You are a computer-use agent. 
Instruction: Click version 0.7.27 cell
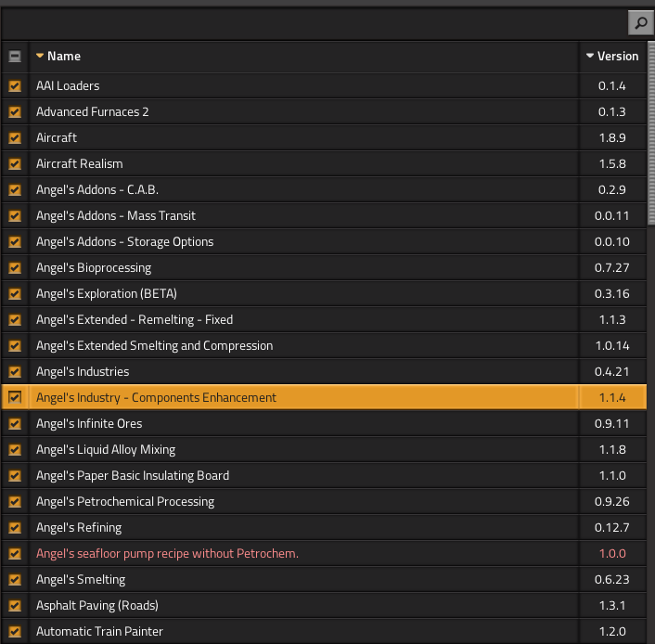(612, 267)
